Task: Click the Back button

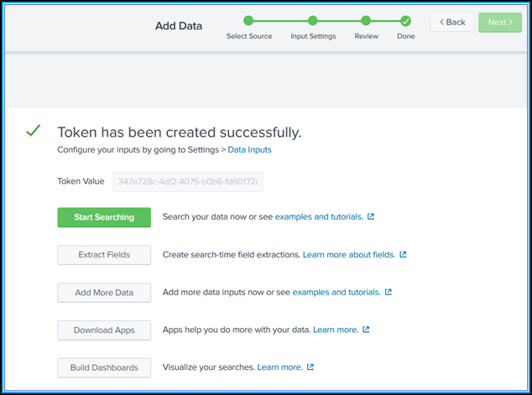Action: click(452, 23)
